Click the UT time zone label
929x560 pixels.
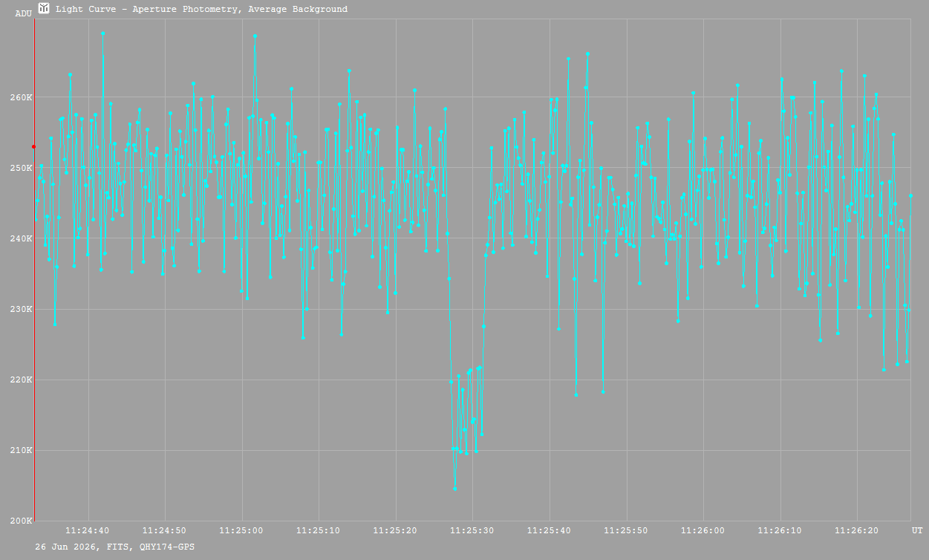point(917,530)
